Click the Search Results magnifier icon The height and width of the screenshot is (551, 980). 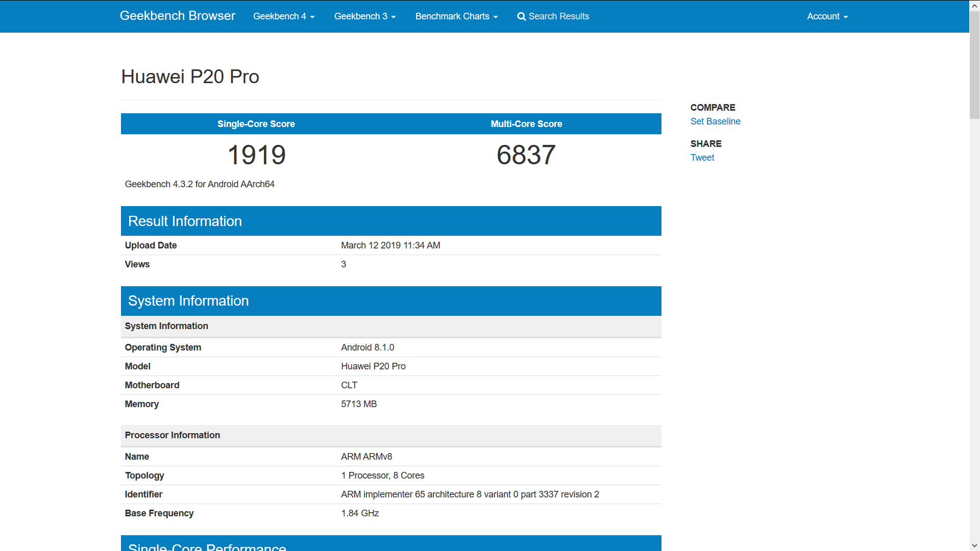(521, 16)
